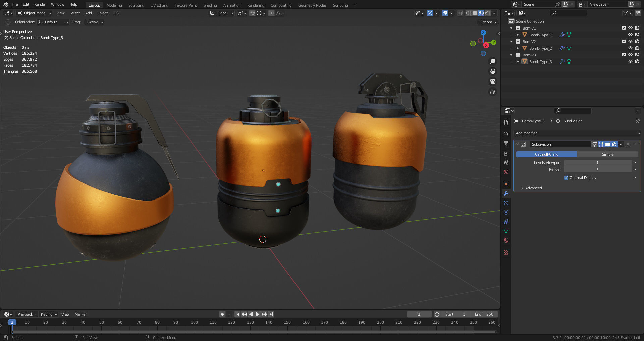Image resolution: width=644 pixels, height=341 pixels.
Task: Click the Blender logo icon
Action: (x=6, y=4)
